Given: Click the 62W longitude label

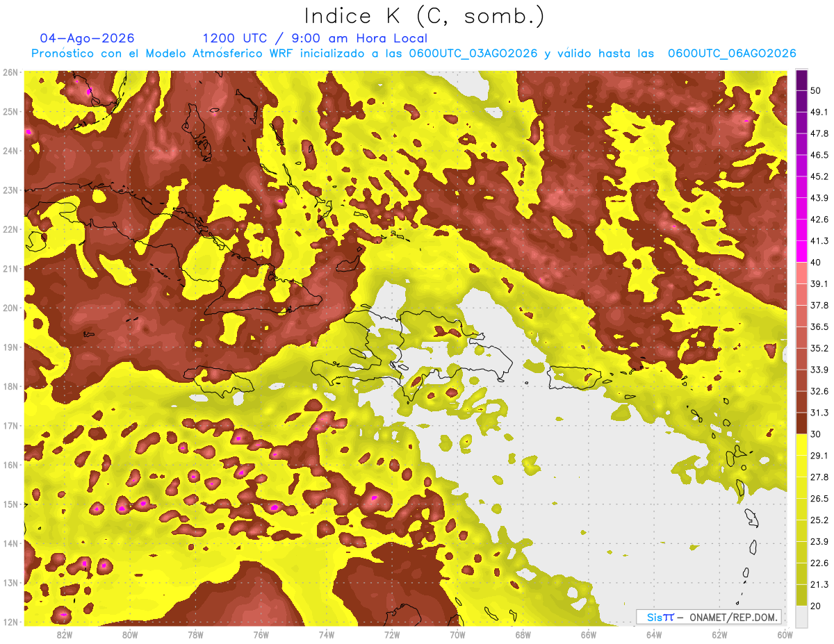Looking at the screenshot, I should [x=719, y=634].
